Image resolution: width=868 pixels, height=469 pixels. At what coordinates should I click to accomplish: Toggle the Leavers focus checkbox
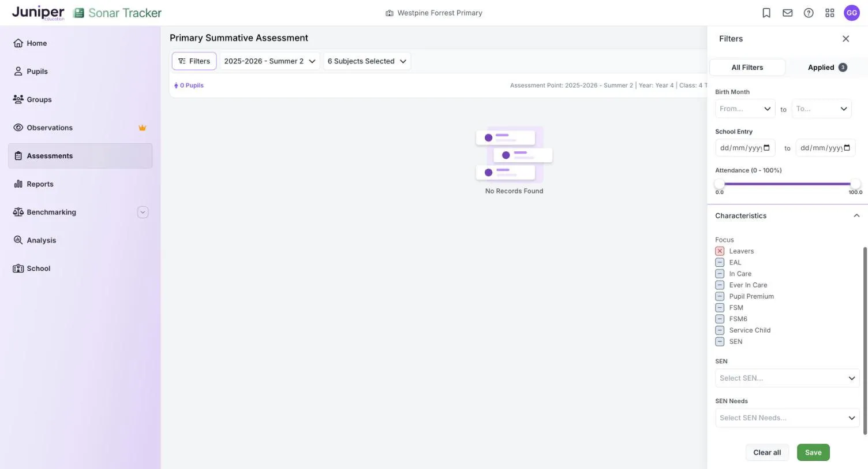720,251
